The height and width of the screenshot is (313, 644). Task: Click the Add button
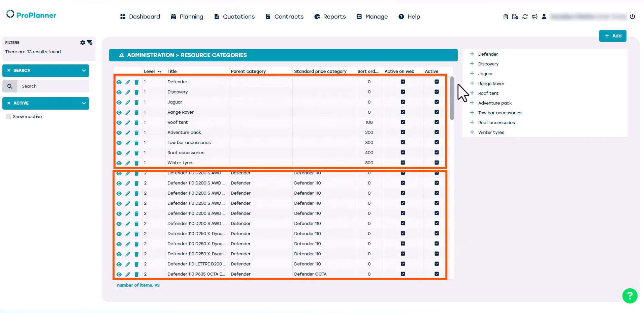[x=613, y=36]
